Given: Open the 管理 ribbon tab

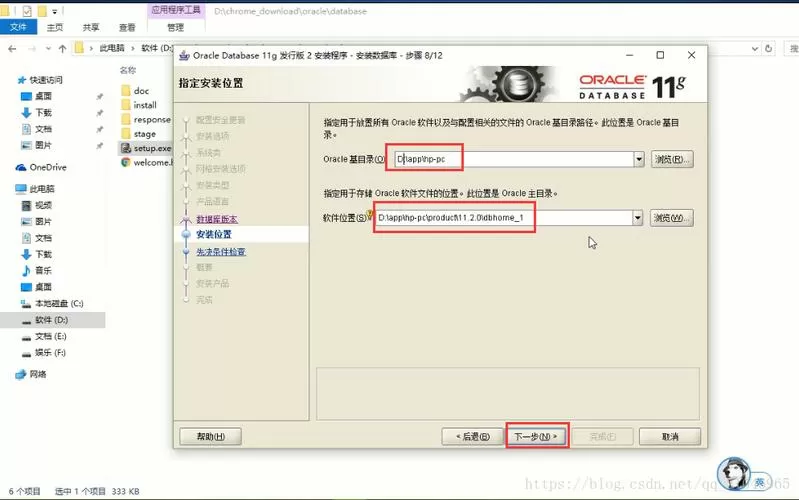Looking at the screenshot, I should pos(175,27).
